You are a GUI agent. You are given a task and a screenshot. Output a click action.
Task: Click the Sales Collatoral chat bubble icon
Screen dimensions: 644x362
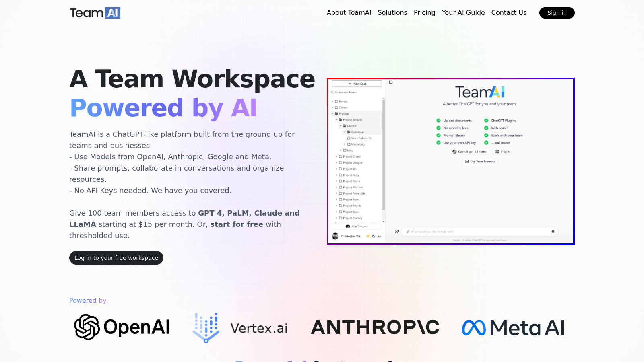click(x=349, y=138)
